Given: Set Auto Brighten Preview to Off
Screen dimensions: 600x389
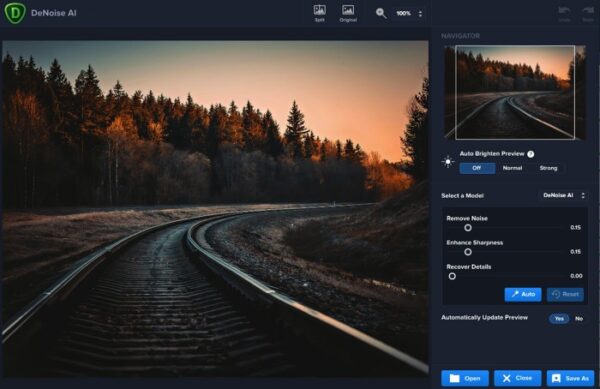Looking at the screenshot, I should click(477, 168).
